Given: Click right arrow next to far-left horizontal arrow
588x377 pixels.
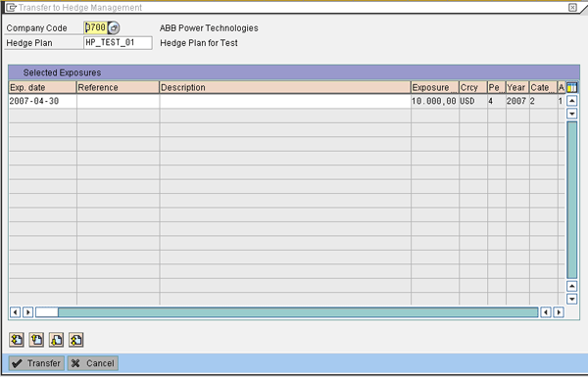Looking at the screenshot, I should 28,312.
